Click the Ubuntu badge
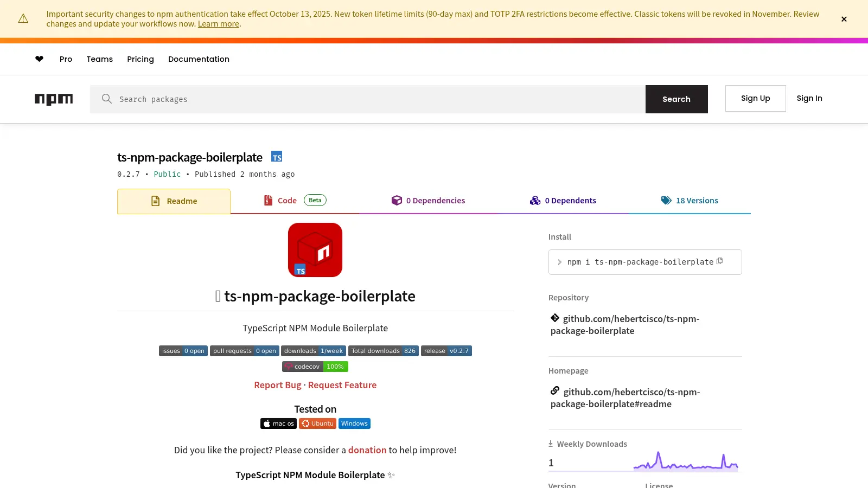This screenshot has height=488, width=868. click(x=317, y=423)
